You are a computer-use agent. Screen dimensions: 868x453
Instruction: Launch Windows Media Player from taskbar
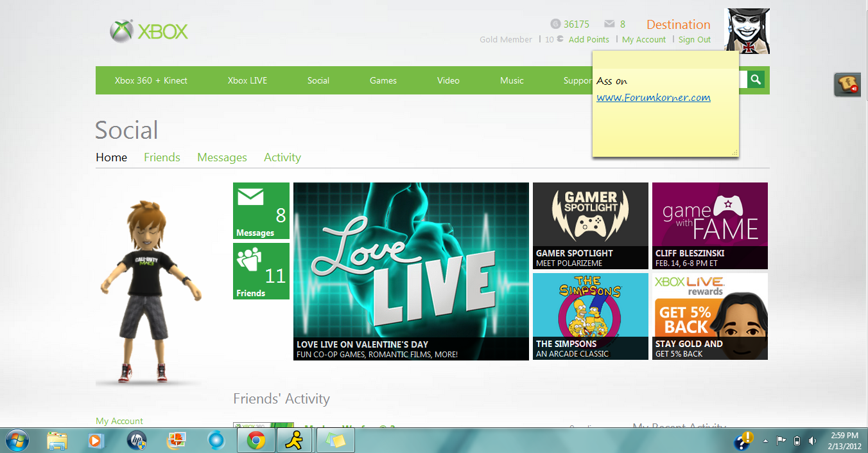pos(96,441)
